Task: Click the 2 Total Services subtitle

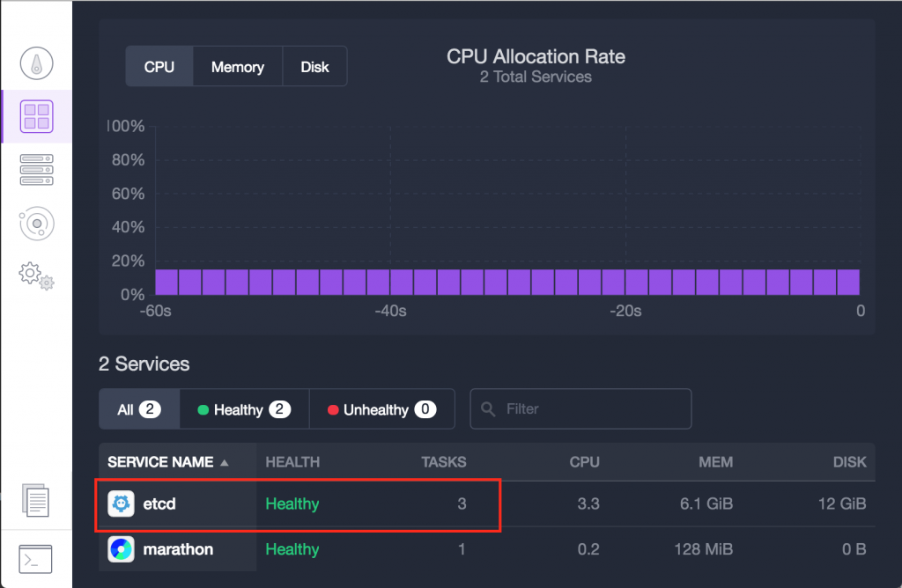Action: pyautogui.click(x=536, y=77)
